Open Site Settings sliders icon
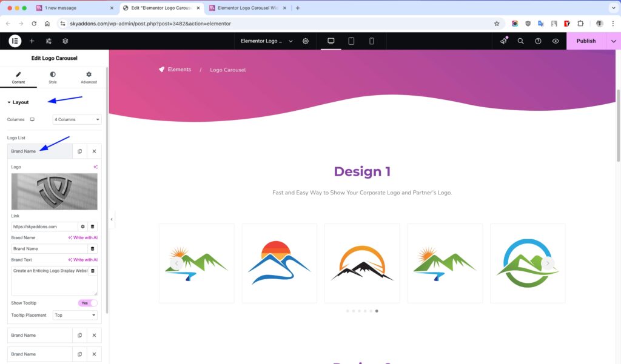 point(49,41)
